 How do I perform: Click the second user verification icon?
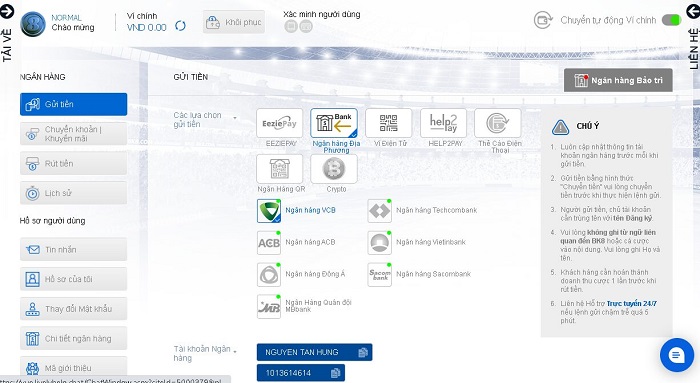point(306,26)
